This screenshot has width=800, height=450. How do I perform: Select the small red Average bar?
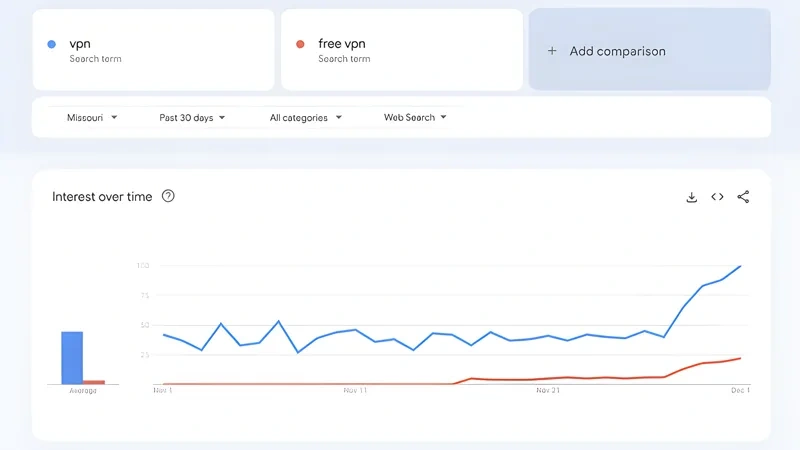click(x=94, y=382)
